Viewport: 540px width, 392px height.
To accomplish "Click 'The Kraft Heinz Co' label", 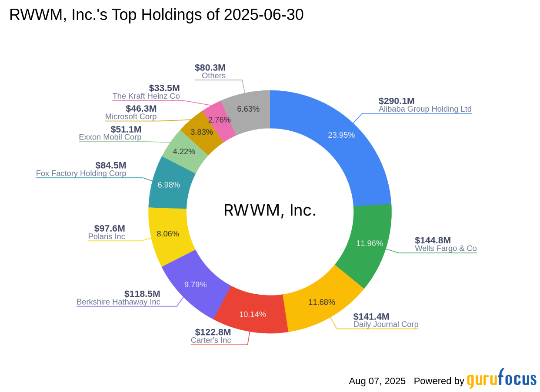I will pyautogui.click(x=146, y=96).
